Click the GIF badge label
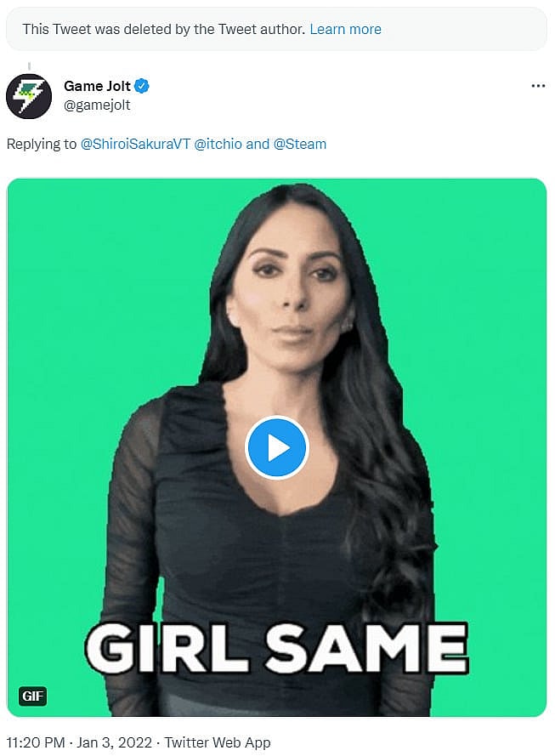Viewport: 555px width, 756px height. click(32, 697)
